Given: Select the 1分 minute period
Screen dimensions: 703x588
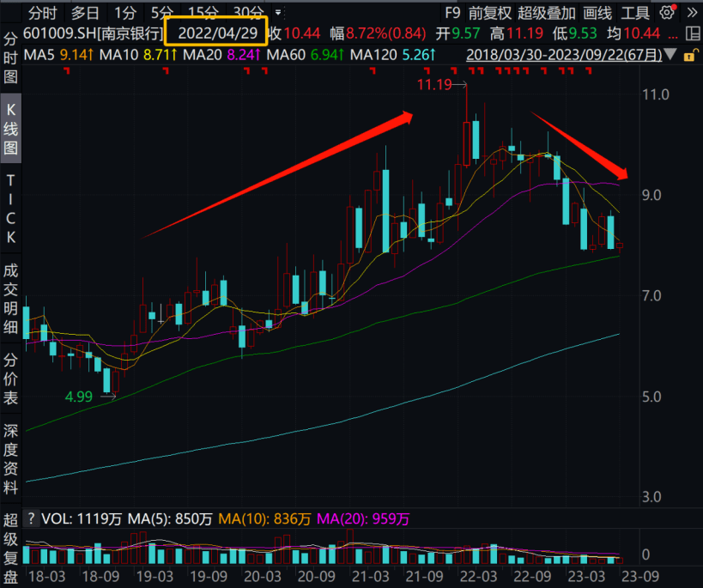Looking at the screenshot, I should point(124,13).
